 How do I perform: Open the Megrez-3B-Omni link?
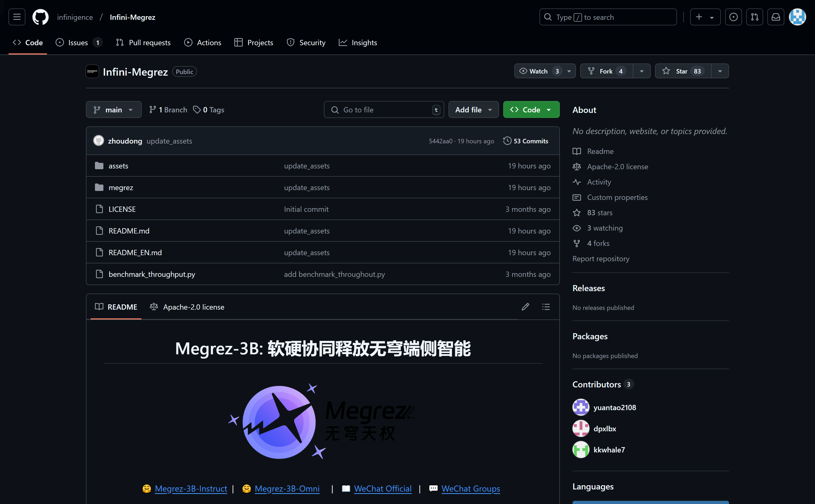click(x=287, y=489)
